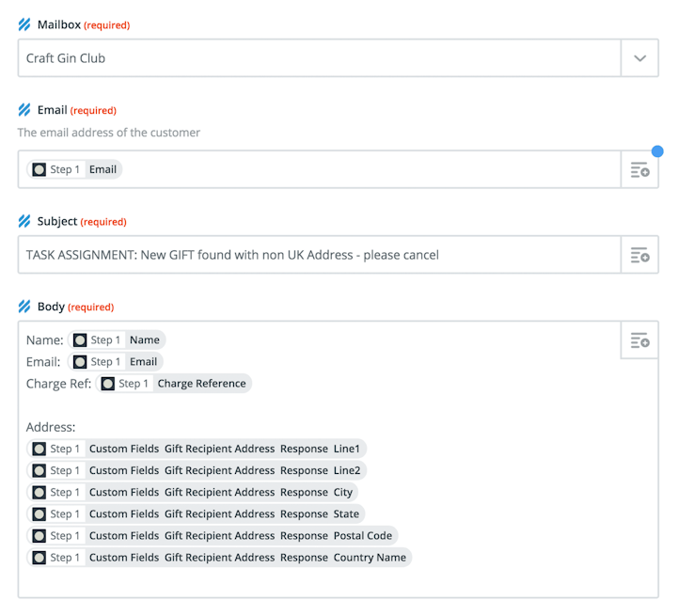Click the Step 1 Email tag in Email field
Viewport: 677px width, 616px height.
coord(75,169)
